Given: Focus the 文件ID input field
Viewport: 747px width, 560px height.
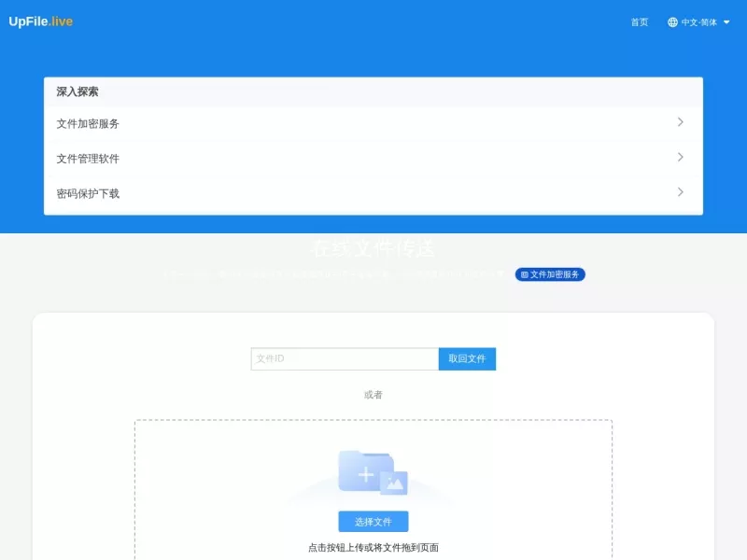Looking at the screenshot, I should (x=345, y=358).
